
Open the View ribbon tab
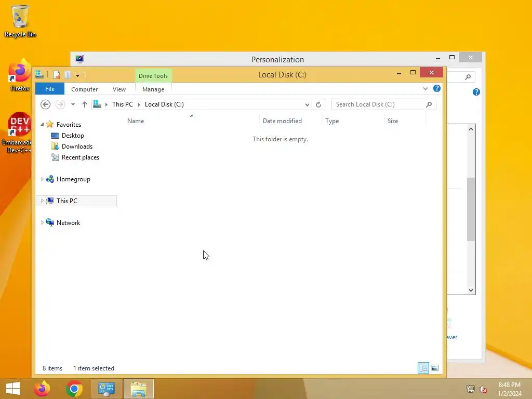pos(119,89)
